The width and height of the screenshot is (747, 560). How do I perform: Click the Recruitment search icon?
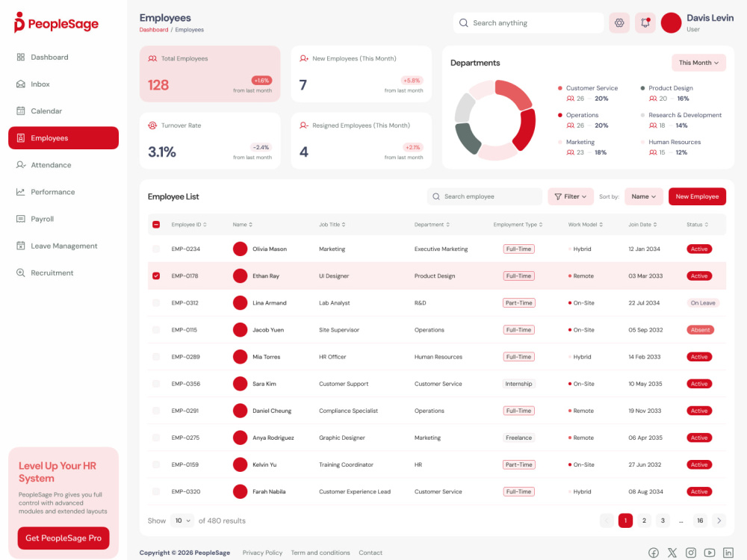point(20,273)
